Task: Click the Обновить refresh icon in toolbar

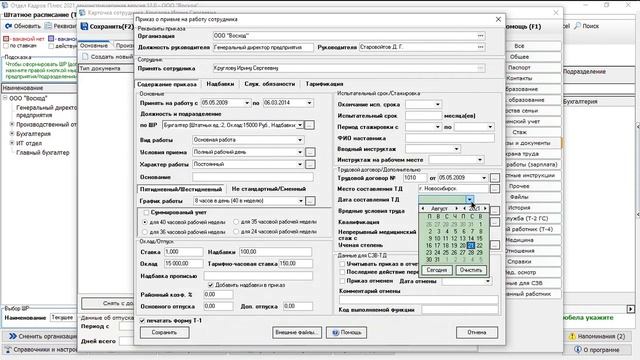Action: pos(8,26)
